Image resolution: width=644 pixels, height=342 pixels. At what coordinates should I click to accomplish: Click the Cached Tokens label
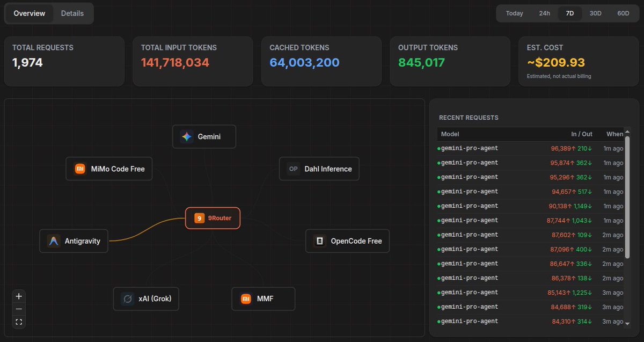[299, 48]
